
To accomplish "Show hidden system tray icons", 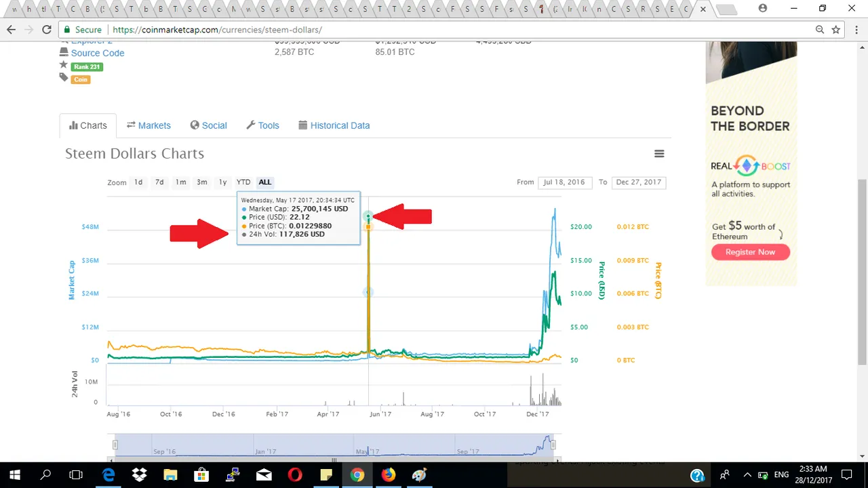I will point(747,475).
